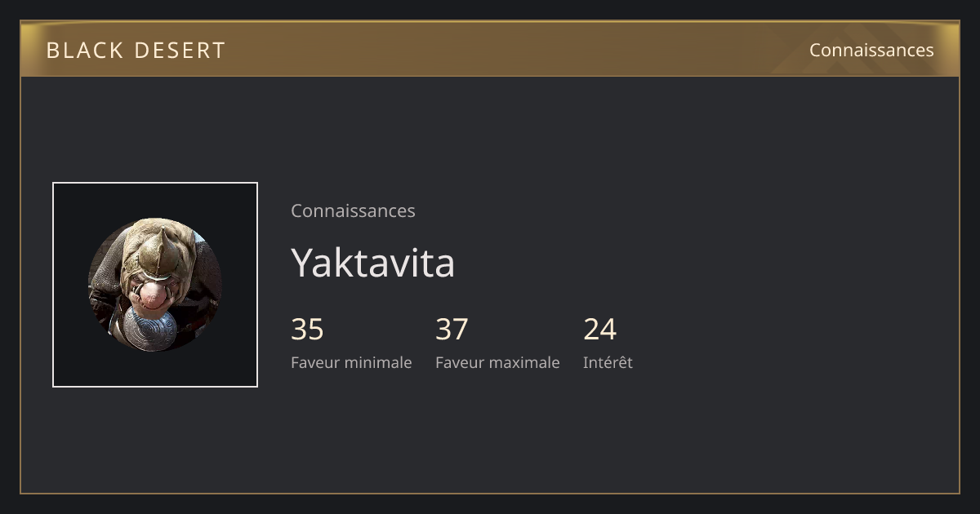Select the Intérêt label
This screenshot has height=514, width=980.
608,362
